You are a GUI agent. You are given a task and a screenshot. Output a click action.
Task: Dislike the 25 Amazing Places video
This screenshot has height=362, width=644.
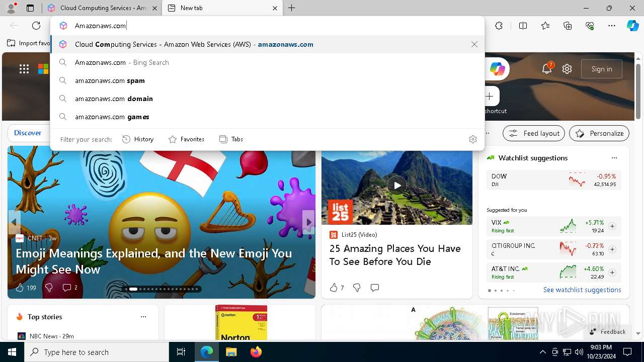(357, 288)
